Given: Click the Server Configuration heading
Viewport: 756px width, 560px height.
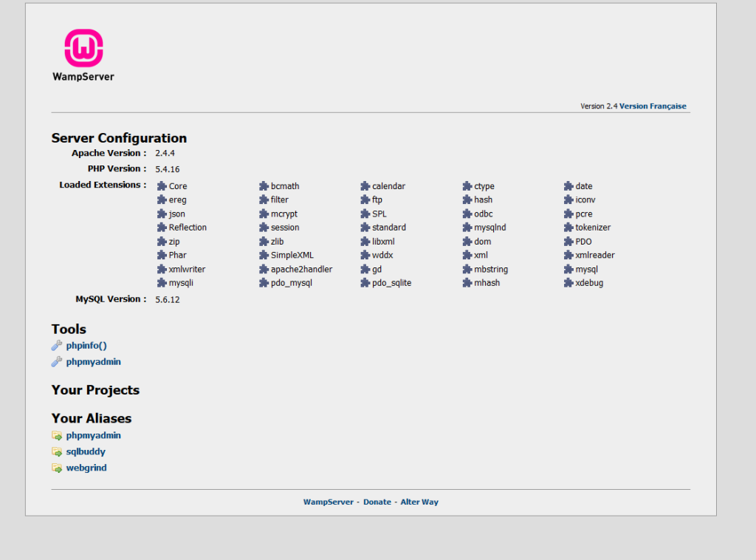Looking at the screenshot, I should [x=119, y=138].
